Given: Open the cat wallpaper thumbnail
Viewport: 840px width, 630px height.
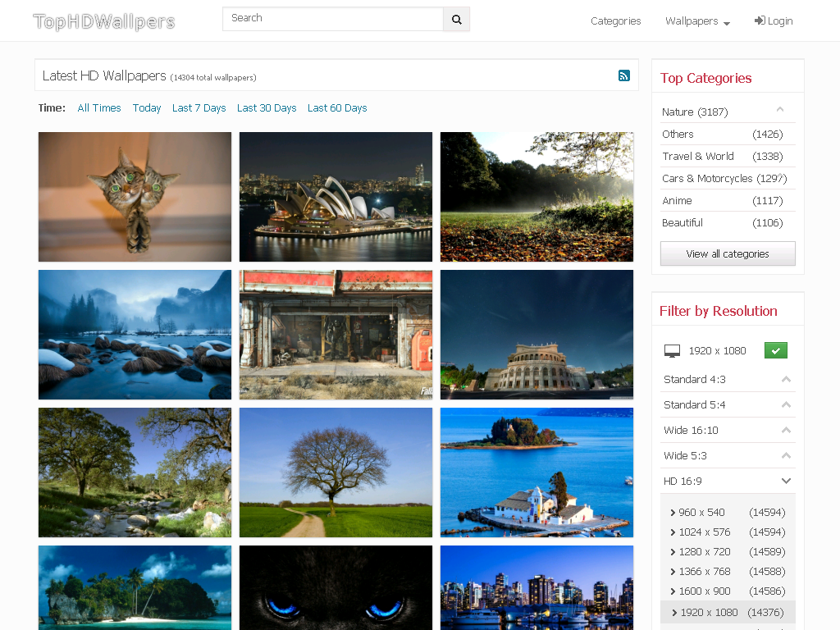Looking at the screenshot, I should [135, 197].
